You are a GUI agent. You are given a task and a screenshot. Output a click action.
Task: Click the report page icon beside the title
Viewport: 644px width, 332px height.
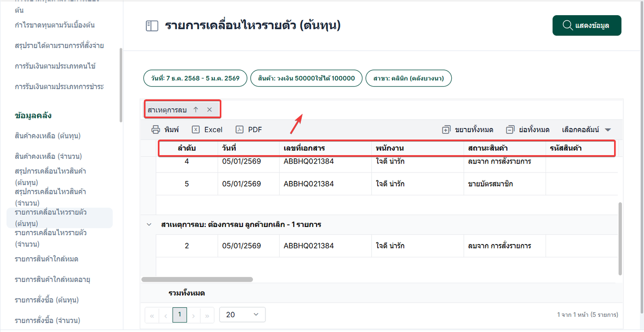152,26
